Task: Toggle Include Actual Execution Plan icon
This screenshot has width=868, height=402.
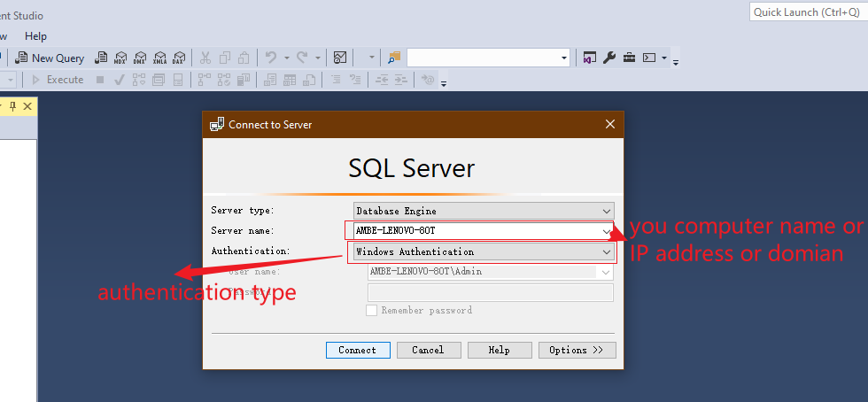Action: (205, 80)
